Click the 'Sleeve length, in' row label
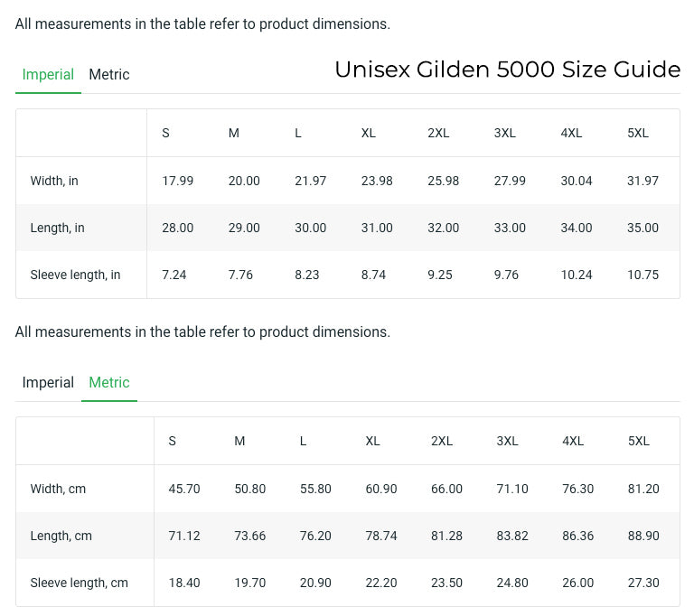This screenshot has width=694, height=616. click(75, 275)
